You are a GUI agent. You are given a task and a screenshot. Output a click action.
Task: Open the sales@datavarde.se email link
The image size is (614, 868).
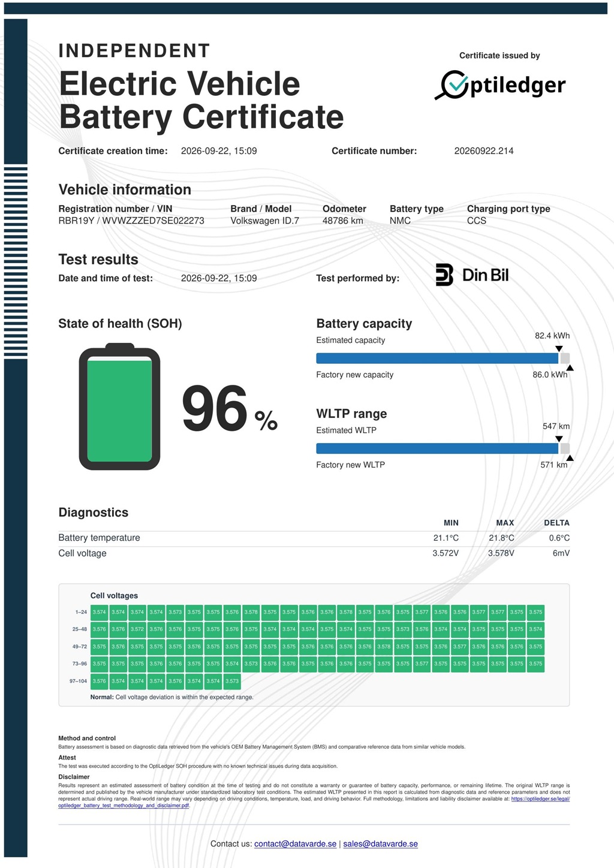(380, 844)
